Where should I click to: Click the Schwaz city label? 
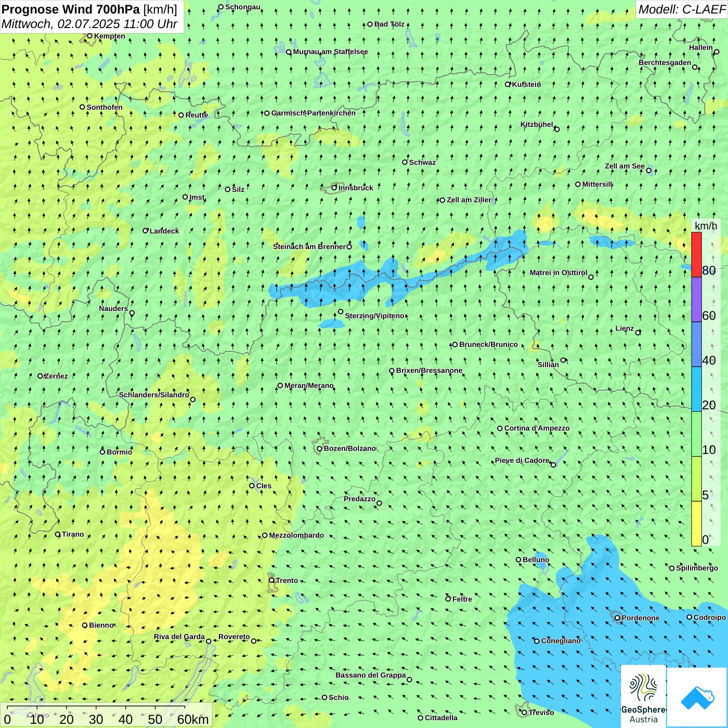pos(422,162)
